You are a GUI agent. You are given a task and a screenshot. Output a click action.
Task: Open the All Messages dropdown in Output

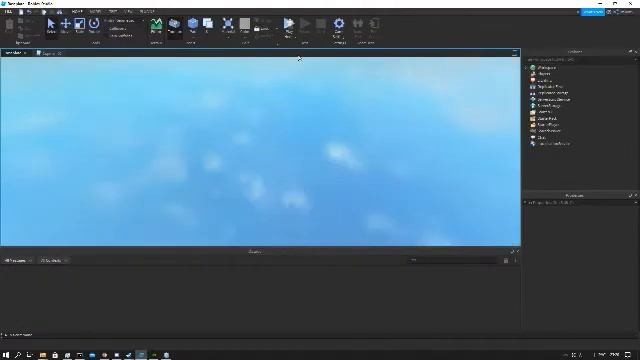tap(18, 260)
